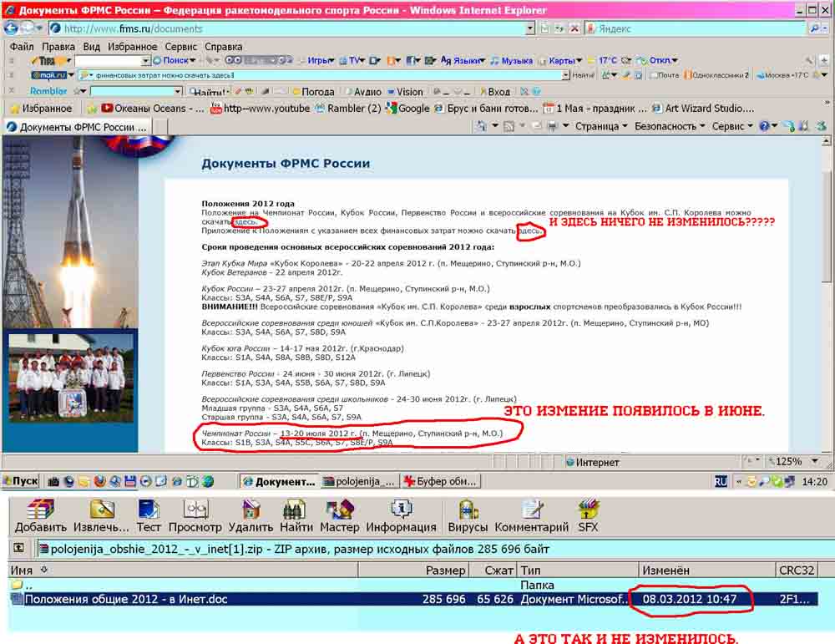Click the Извлечь (Extract) icon in WinRAR
835x644 pixels.
point(102,510)
